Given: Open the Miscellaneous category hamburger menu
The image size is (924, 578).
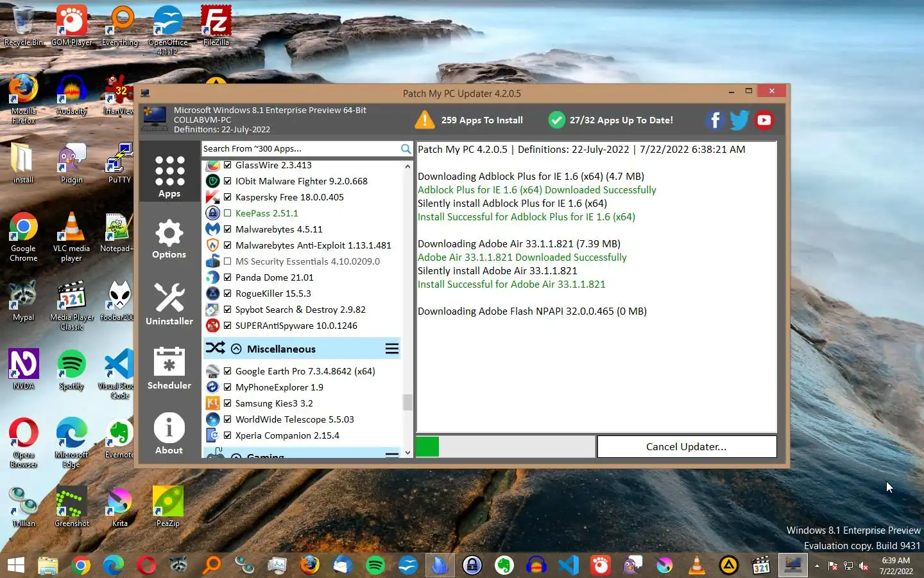Looking at the screenshot, I should [x=391, y=349].
